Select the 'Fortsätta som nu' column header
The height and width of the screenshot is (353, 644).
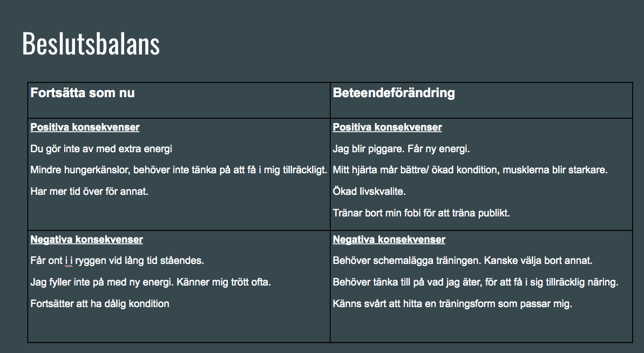83,93
